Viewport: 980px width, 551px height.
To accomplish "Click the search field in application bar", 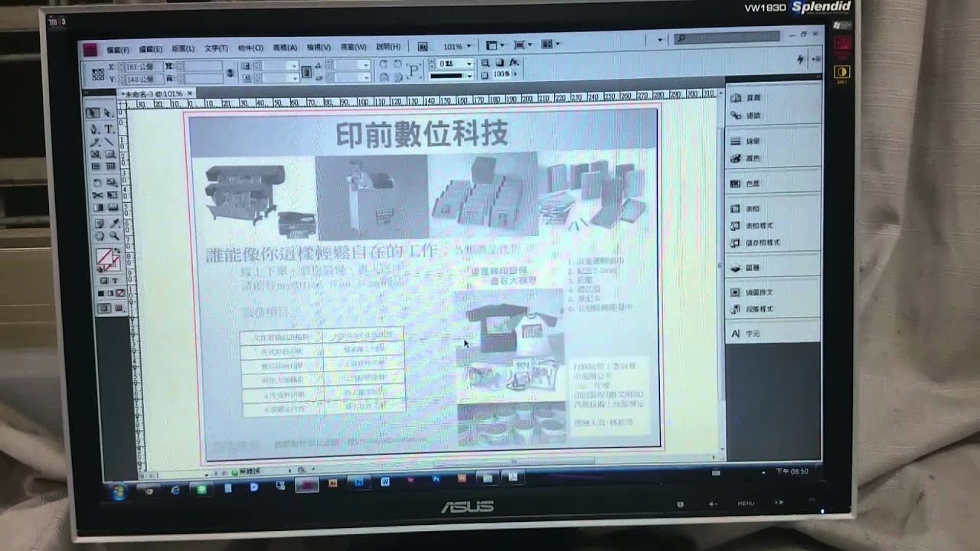I will pos(727,37).
